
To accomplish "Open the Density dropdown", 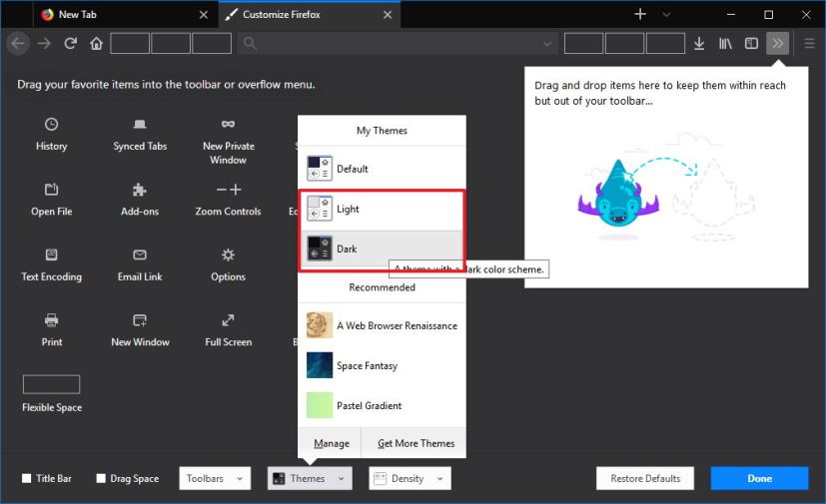I will [410, 478].
